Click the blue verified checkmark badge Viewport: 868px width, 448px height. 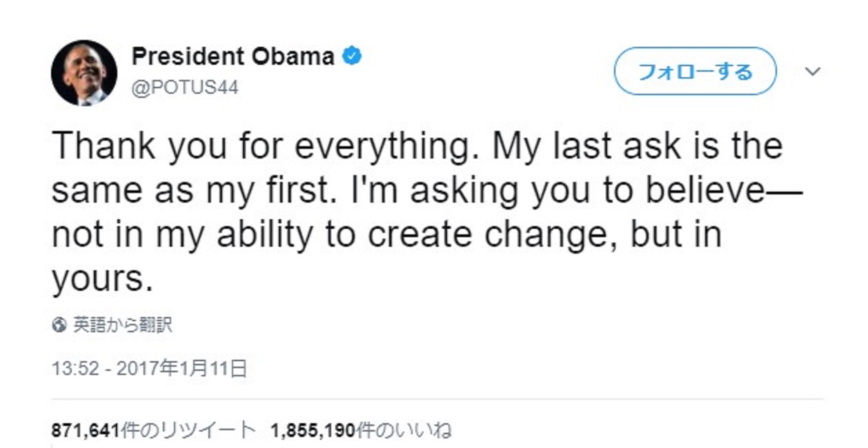point(353,57)
